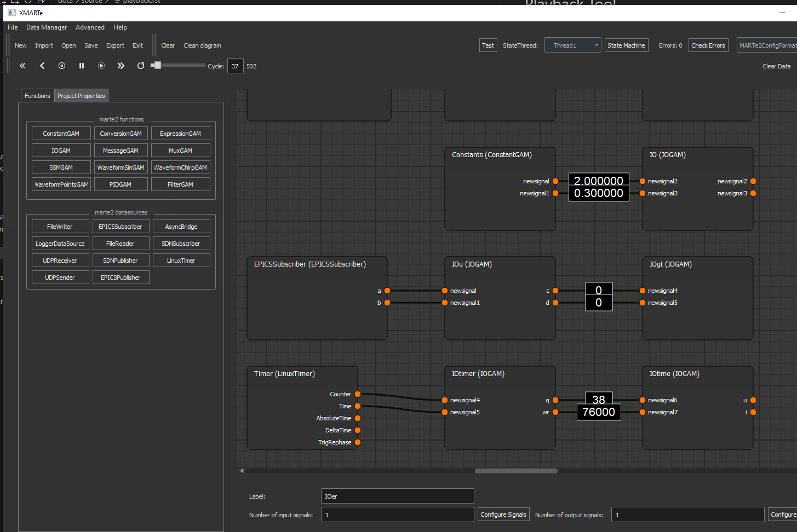Open the Advanced menu

[90, 27]
